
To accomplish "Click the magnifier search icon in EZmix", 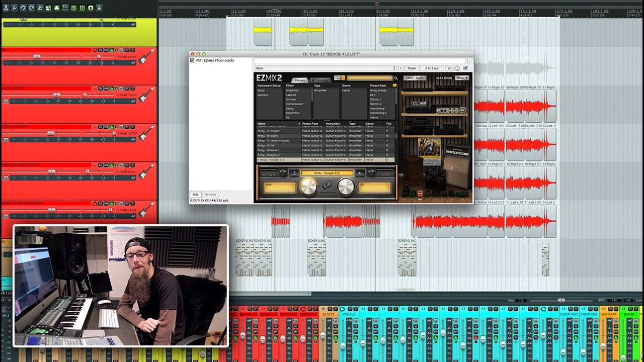I will [396, 78].
